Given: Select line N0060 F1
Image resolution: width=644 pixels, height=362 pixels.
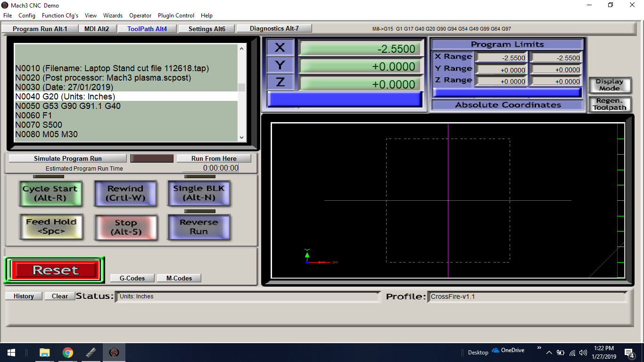Looking at the screenshot, I should tap(126, 115).
